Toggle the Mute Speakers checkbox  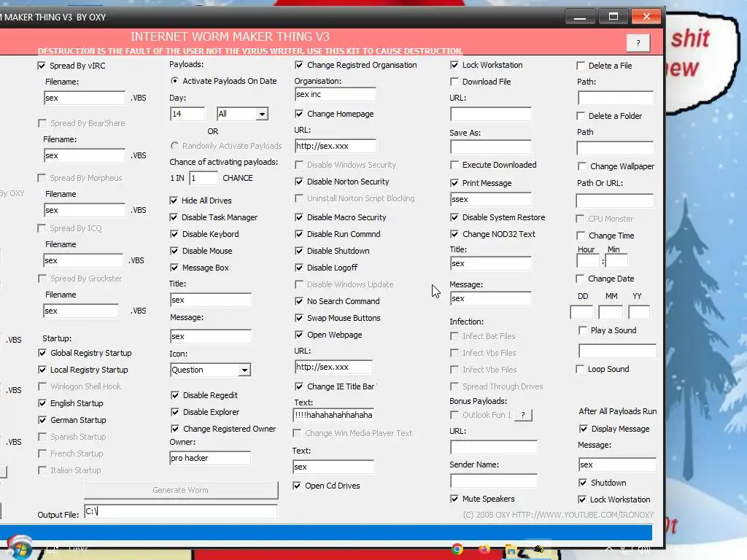point(454,499)
